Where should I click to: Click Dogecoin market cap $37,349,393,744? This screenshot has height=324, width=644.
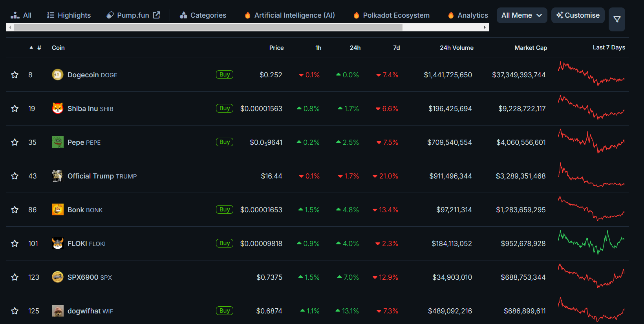coord(519,75)
